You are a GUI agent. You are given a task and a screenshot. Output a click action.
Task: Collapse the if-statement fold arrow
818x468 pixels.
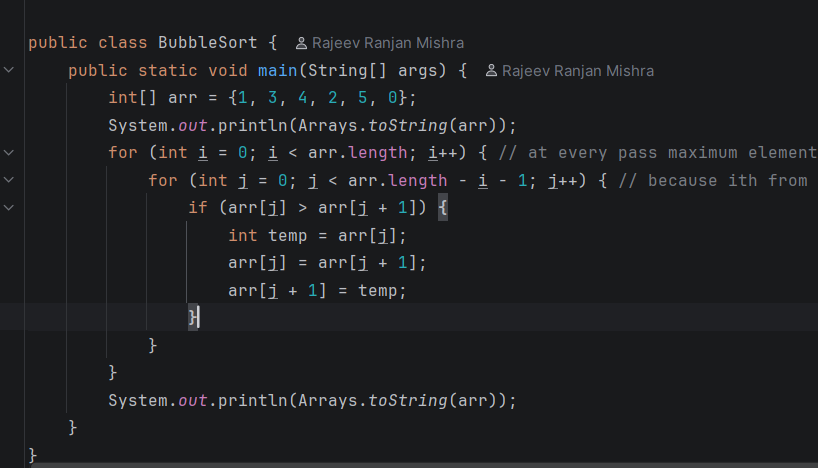point(9,208)
